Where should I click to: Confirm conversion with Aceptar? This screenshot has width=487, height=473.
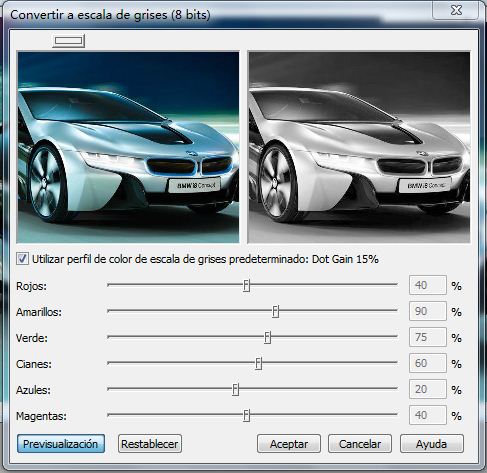(289, 444)
